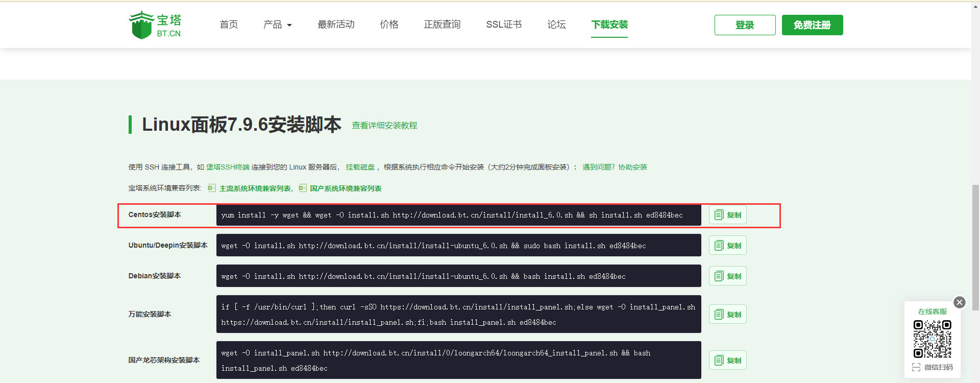The width and height of the screenshot is (980, 383).
Task: Click the 登录 button
Action: pyautogui.click(x=745, y=25)
